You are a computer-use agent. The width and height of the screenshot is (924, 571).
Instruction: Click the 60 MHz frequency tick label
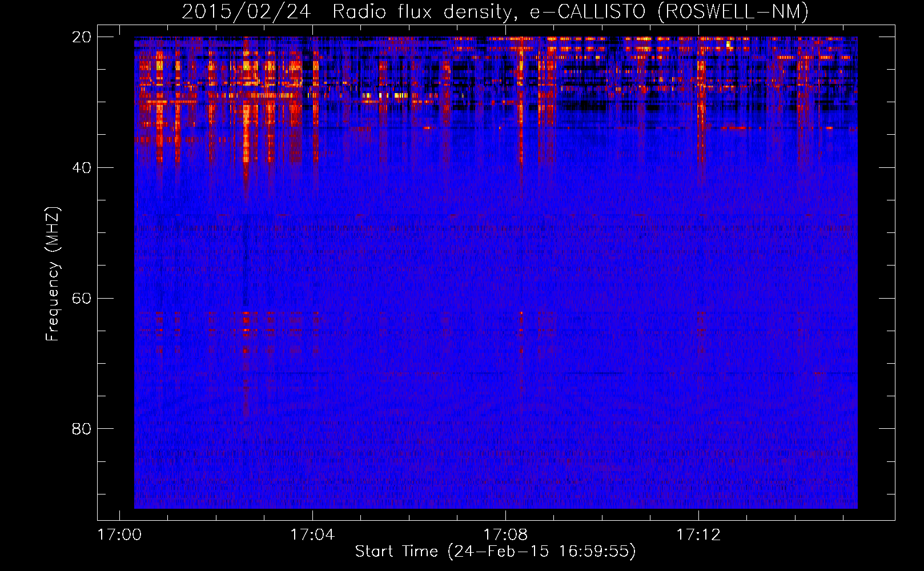[x=82, y=299]
